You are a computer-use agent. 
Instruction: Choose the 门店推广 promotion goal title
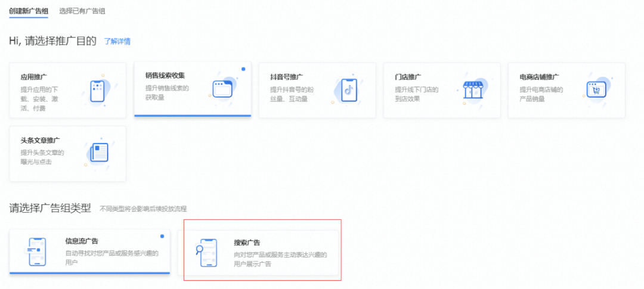[408, 77]
